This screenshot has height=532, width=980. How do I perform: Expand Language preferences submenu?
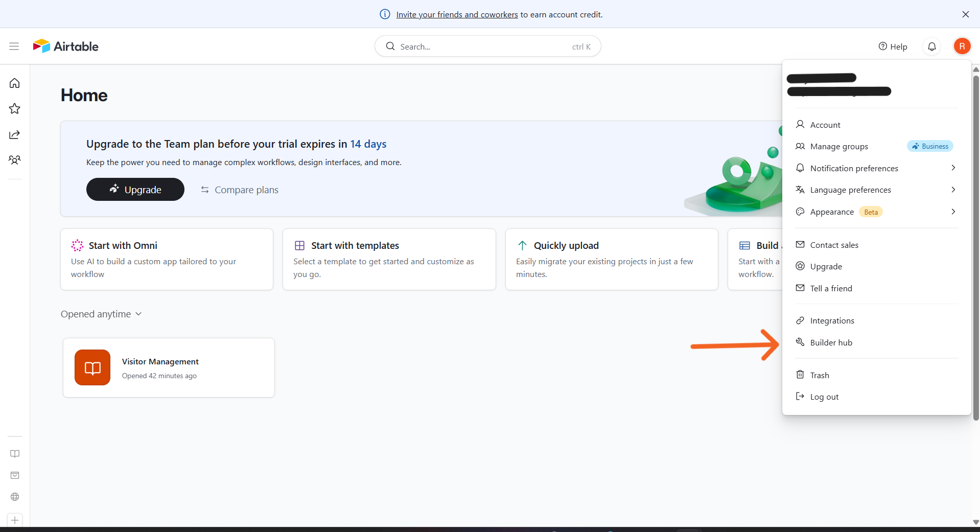[x=876, y=190]
